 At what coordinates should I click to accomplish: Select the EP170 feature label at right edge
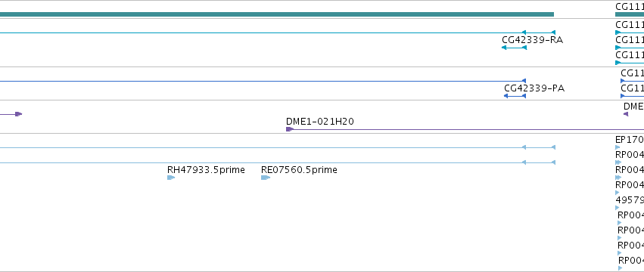tap(629, 140)
